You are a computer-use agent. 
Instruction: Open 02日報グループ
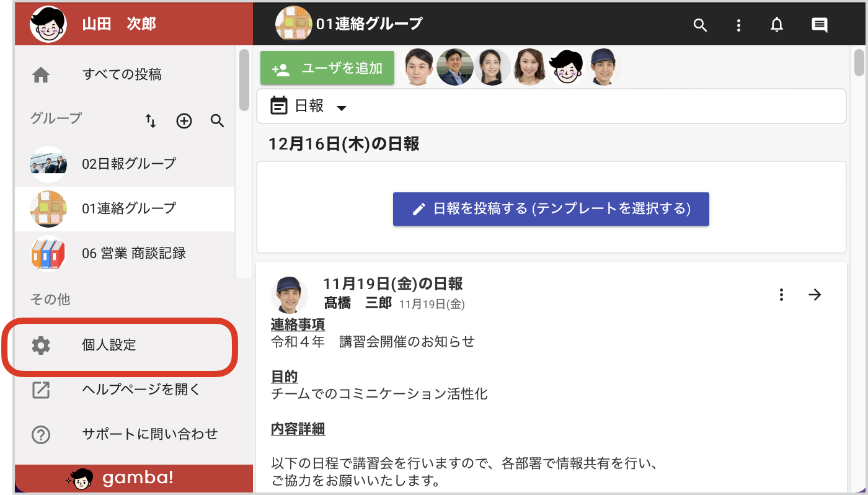click(125, 164)
